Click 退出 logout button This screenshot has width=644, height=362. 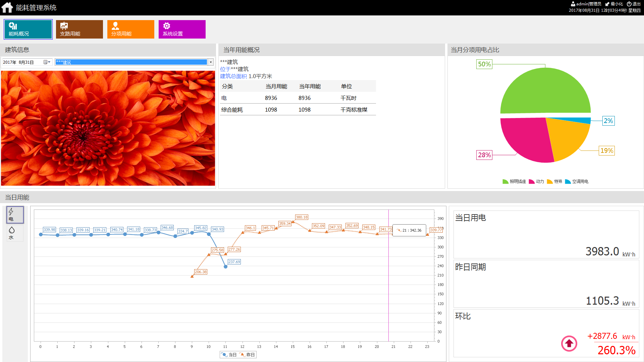pyautogui.click(x=634, y=4)
